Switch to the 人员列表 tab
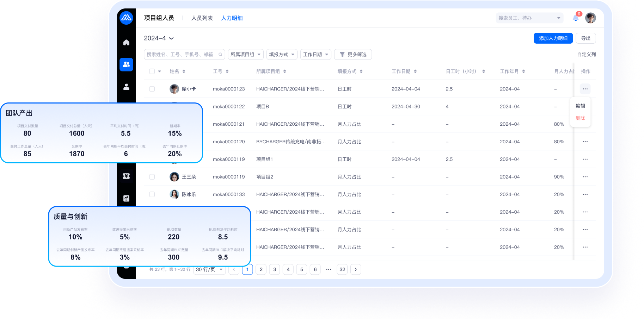This screenshot has height=319, width=644. point(202,18)
